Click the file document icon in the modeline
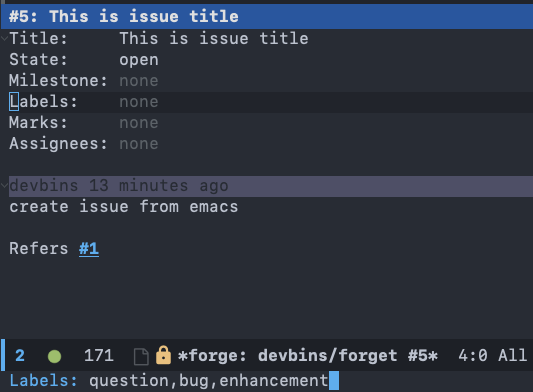Viewport: 533px width, 392px height. 141,357
